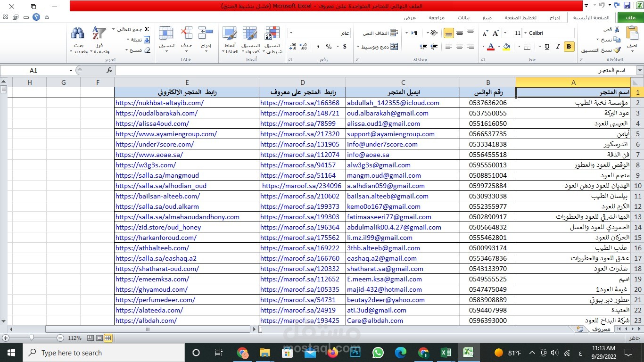Open email link info@aoae.sa
Screen dimensions: 644x362
coord(368,155)
